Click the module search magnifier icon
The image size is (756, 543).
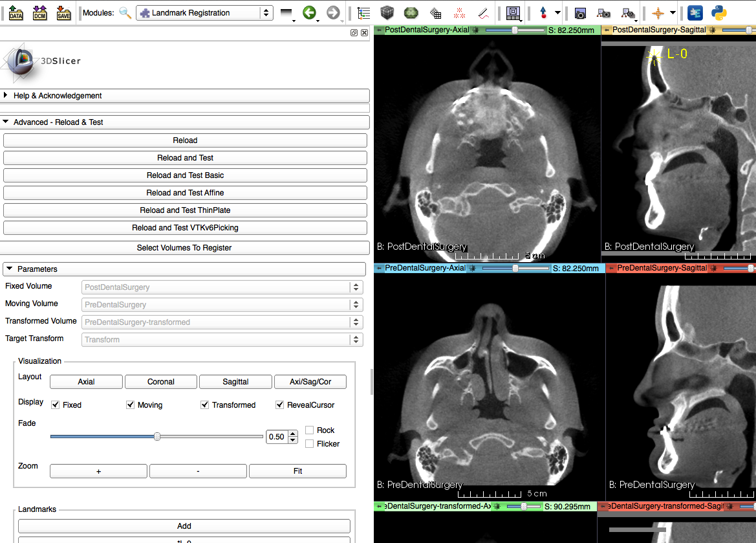coord(125,13)
